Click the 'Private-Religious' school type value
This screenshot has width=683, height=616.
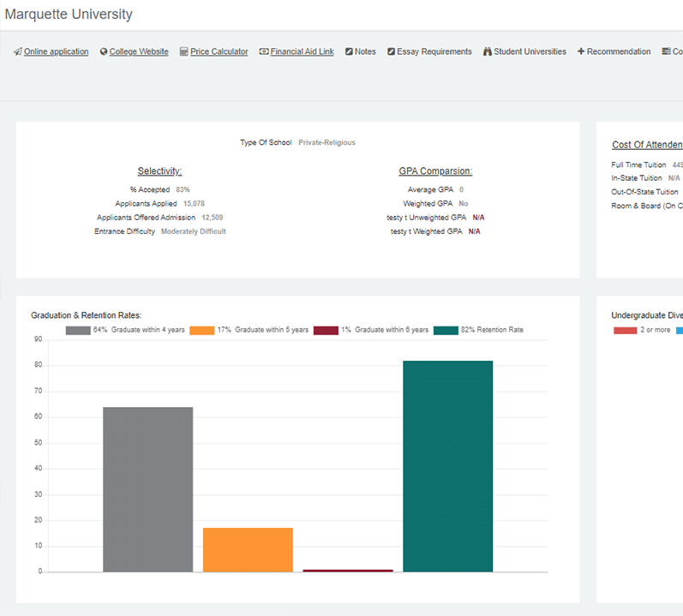tap(327, 142)
